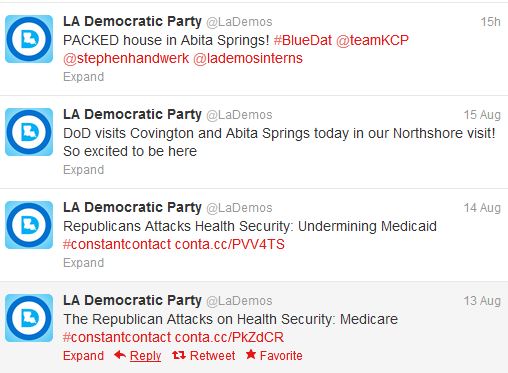This screenshot has height=373, width=508.
Task: Open the @teamKCP mention
Action: click(372, 40)
